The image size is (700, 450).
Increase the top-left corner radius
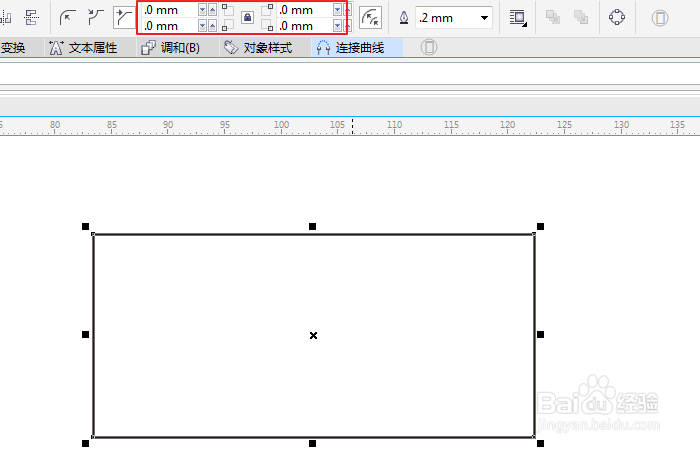(212, 10)
